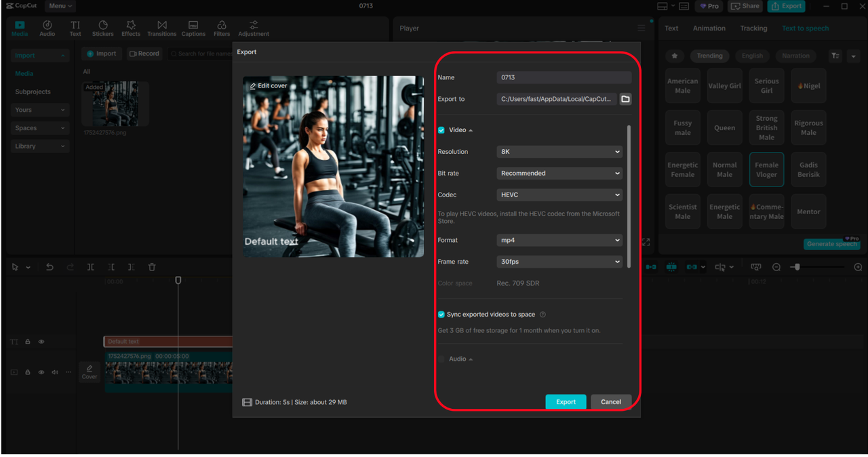This screenshot has width=868, height=457.
Task: Expand the Codec dropdown showing HEVC
Action: 559,195
